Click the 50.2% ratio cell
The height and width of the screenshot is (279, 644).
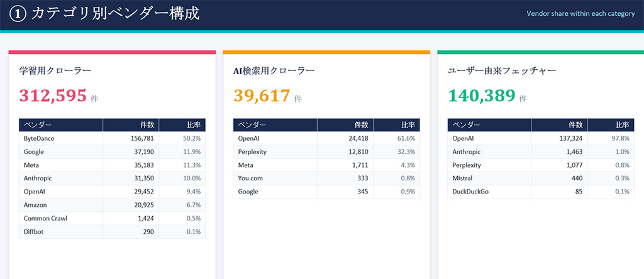[x=182, y=139]
